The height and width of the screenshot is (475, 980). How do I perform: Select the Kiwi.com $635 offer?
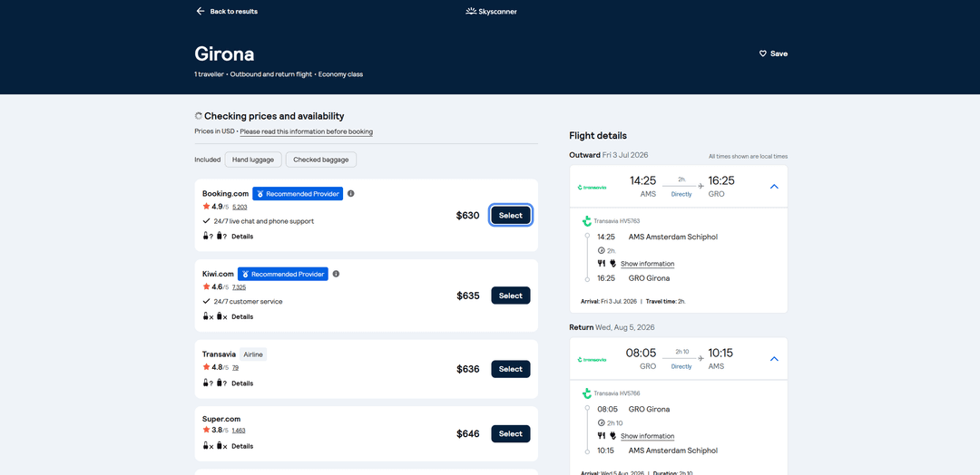511,296
